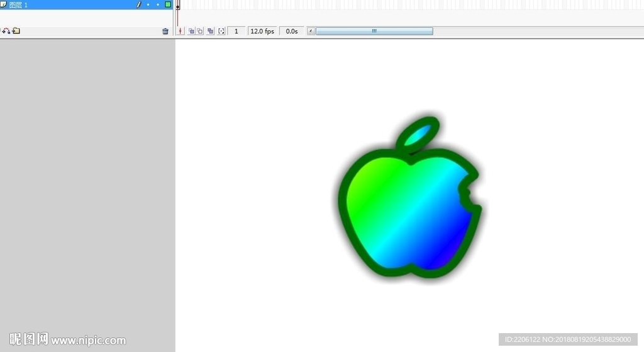644x352 pixels.
Task: Center the playhead frame
Action: (180, 31)
